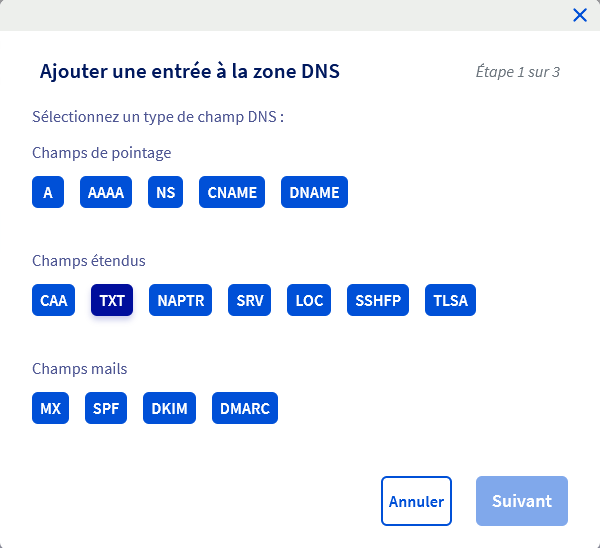Select the DKIM mail field
The image size is (600, 548).
[169, 408]
